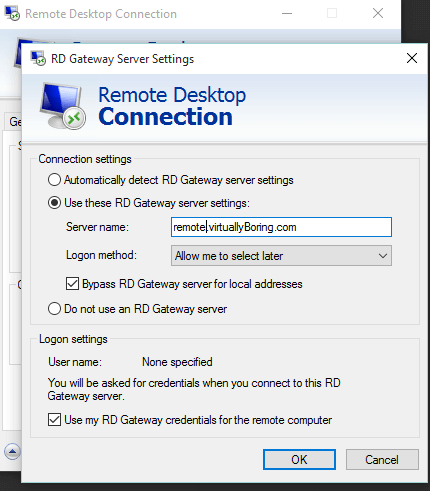Close the background Remote Desktop Connection window
The image size is (430, 491).
tap(378, 14)
